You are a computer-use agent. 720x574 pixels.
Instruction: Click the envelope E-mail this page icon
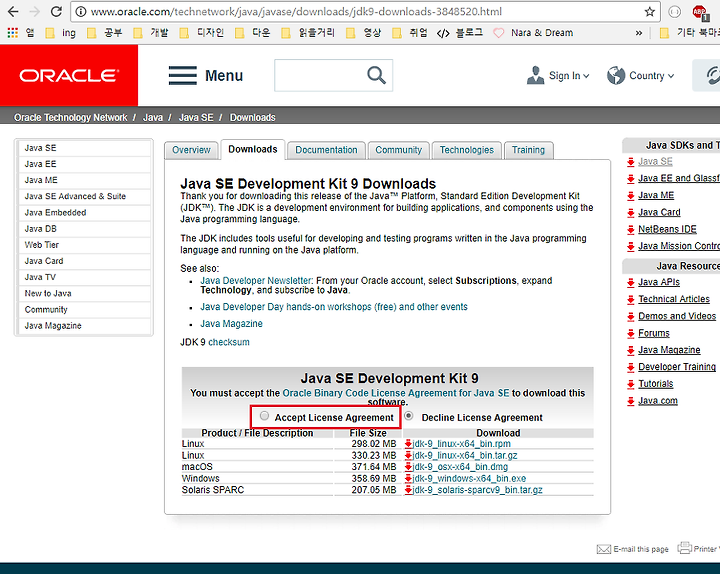coord(603,549)
